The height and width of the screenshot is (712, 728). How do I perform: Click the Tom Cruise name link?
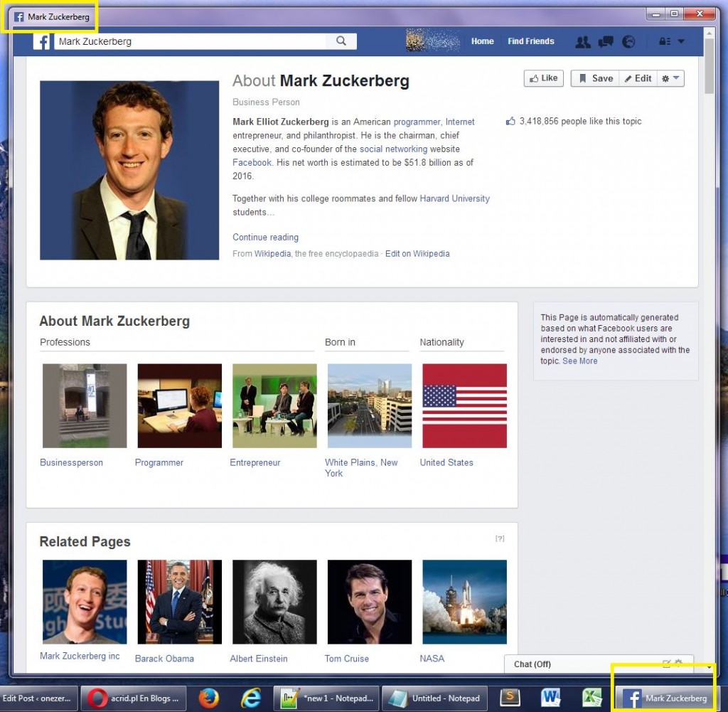click(x=347, y=659)
